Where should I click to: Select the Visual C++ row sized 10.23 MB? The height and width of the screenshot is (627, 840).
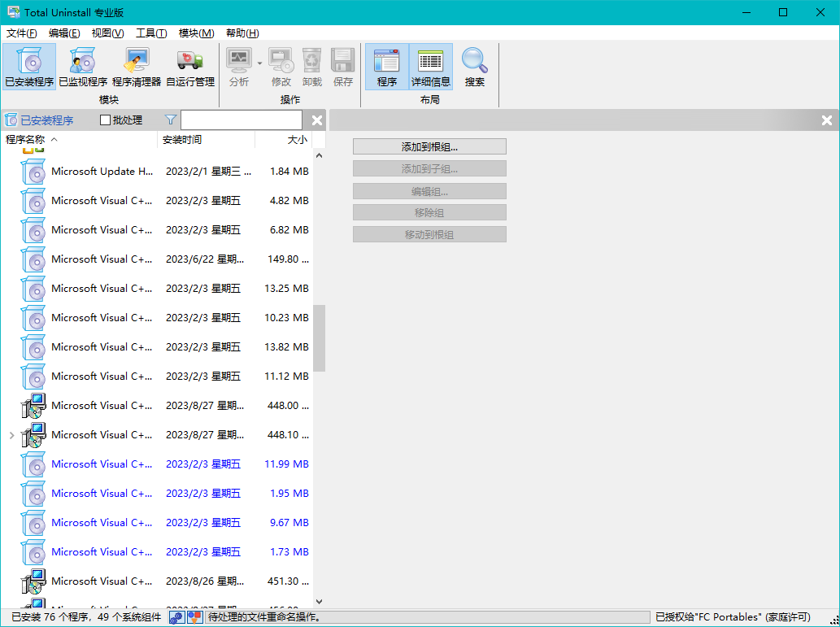click(156, 318)
